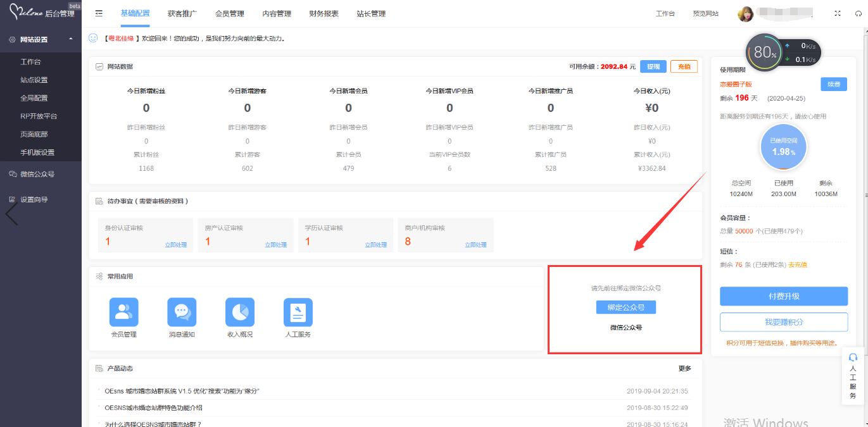Screen dimensions: 868x427
Task: Click the user avatar picture
Action: click(745, 14)
